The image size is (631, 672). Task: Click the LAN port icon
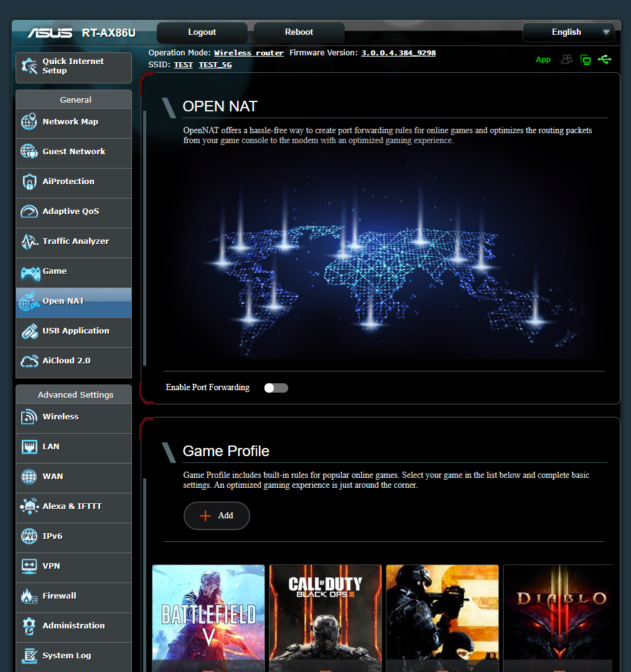(29, 447)
